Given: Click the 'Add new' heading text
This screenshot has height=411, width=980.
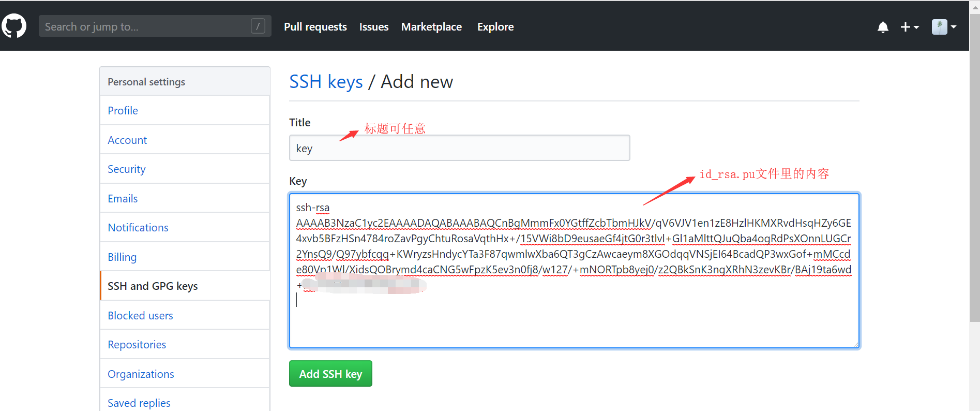Looking at the screenshot, I should click(417, 82).
